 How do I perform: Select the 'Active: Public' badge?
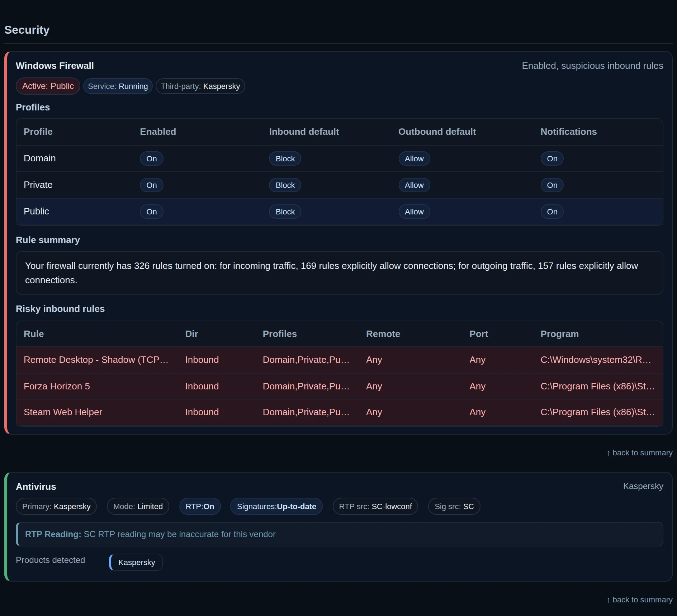(48, 86)
